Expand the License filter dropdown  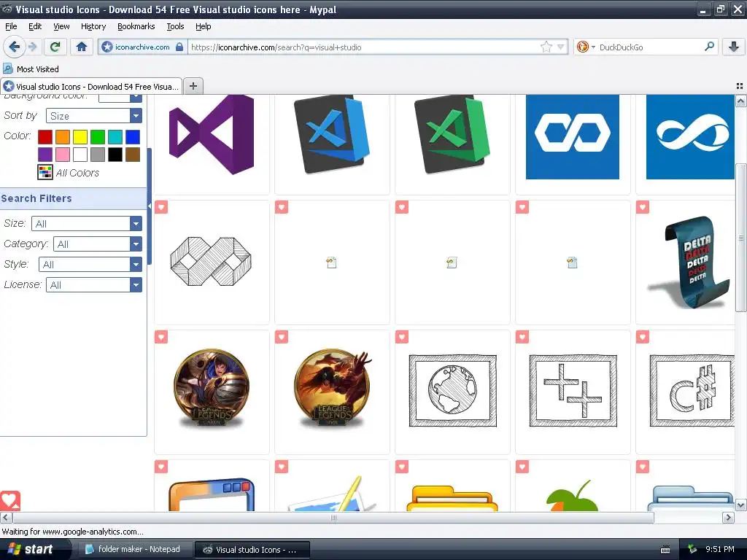[x=94, y=285]
